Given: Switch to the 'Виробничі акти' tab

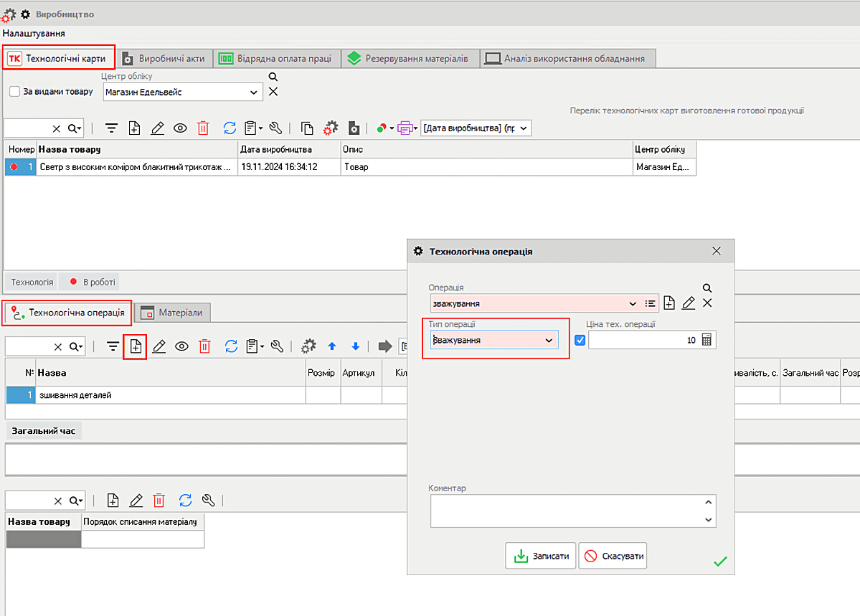Looking at the screenshot, I should coord(164,59).
